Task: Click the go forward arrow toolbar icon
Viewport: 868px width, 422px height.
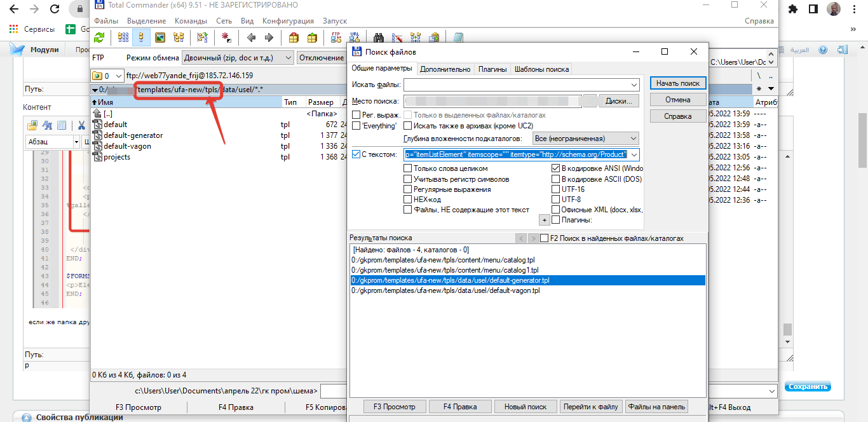Action: point(269,37)
